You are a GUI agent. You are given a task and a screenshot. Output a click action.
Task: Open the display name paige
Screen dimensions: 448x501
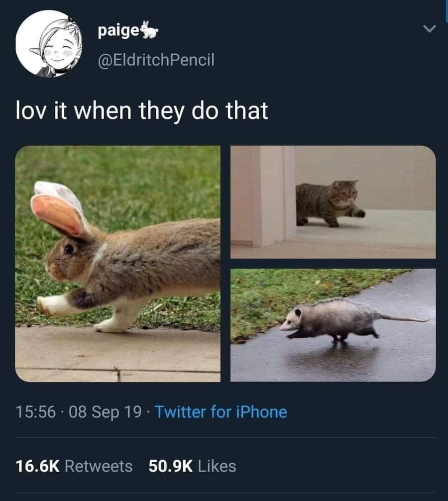coord(118,31)
